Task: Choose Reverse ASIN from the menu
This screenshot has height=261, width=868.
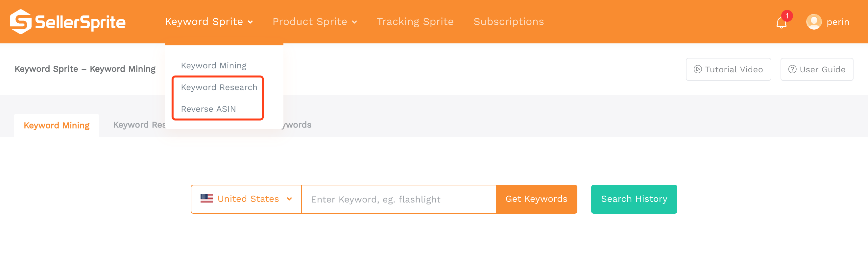Action: coord(208,109)
